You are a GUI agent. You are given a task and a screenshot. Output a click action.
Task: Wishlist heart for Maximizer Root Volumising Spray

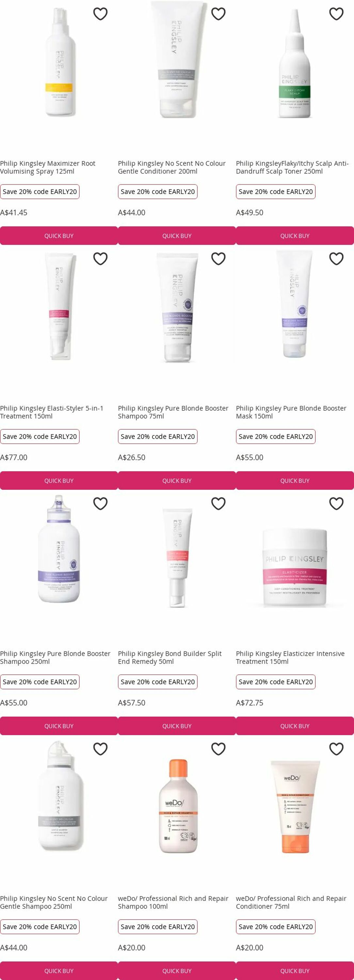click(100, 14)
